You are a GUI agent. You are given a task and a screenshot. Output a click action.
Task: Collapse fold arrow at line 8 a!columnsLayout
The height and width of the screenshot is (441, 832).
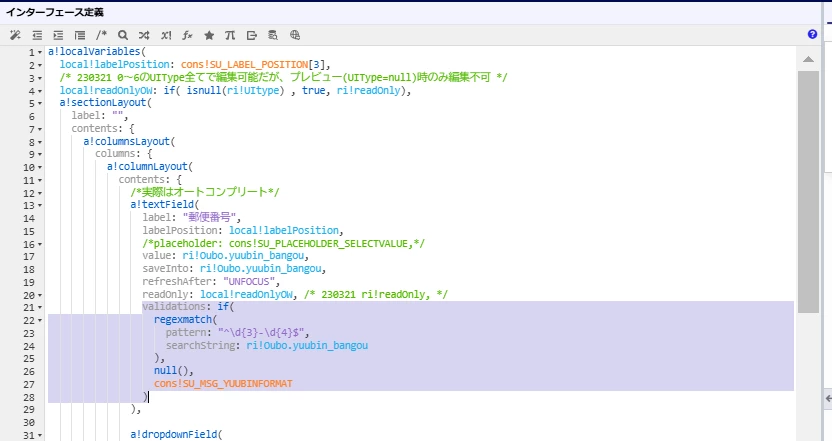click(x=40, y=143)
